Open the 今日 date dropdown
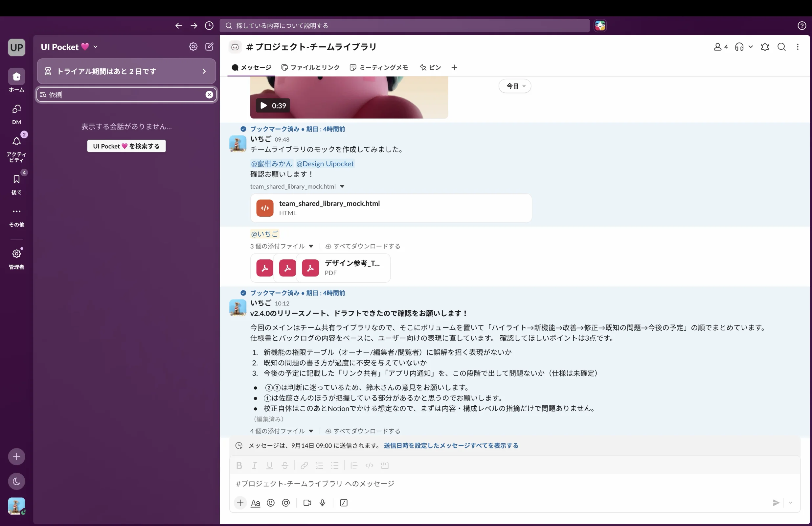 click(515, 86)
